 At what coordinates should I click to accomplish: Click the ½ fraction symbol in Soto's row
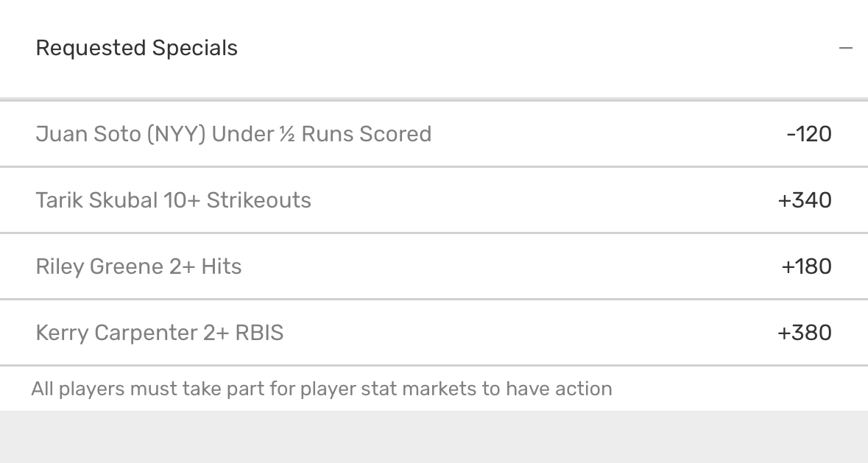[286, 134]
